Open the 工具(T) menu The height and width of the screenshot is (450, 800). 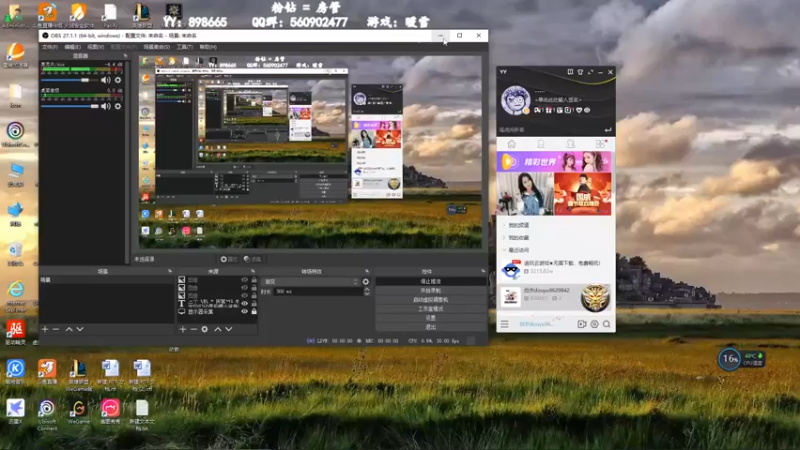tap(185, 47)
